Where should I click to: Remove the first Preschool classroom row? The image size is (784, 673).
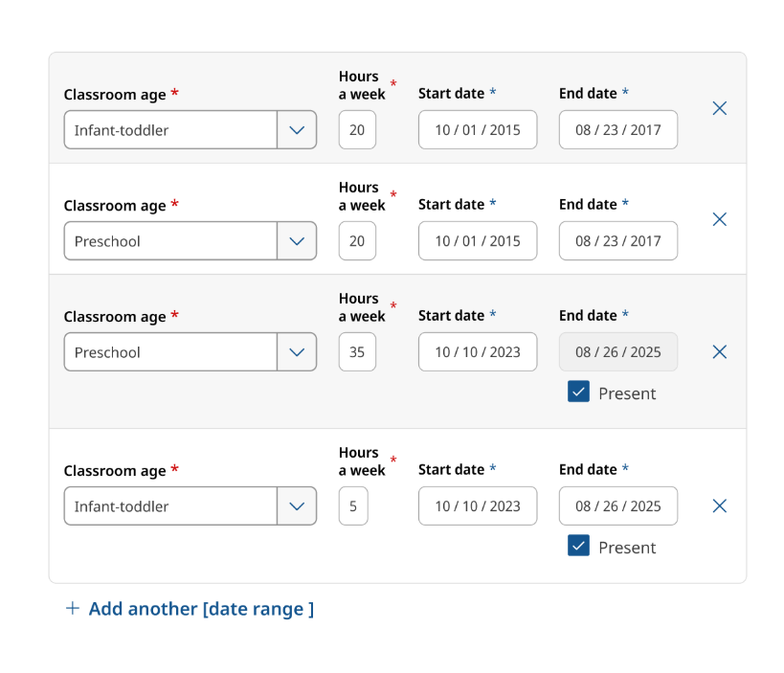point(719,219)
